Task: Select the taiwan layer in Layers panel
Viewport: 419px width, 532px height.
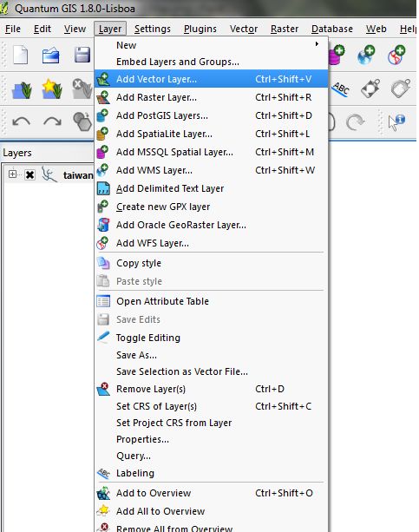Action: pyautogui.click(x=78, y=175)
